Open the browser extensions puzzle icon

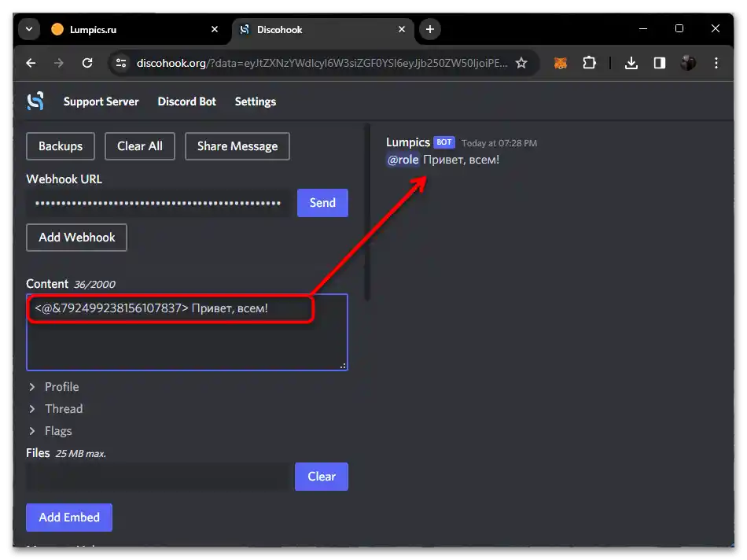click(590, 63)
